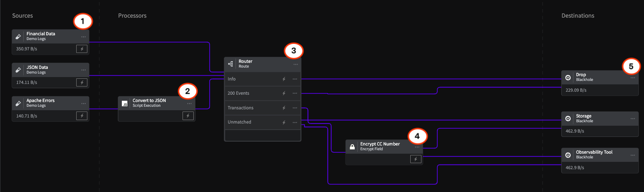Open the ellipsis menu for the Unmatched route
Screen dimensions: 644x192
point(295,122)
